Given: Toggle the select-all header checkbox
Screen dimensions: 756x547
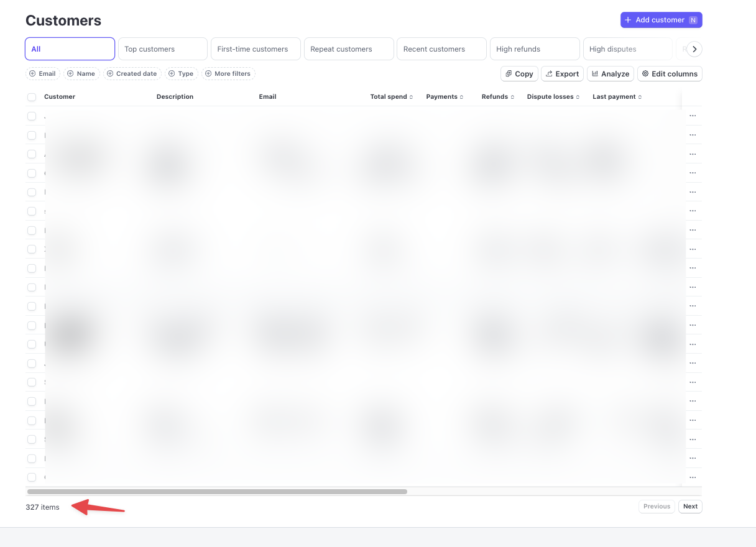Looking at the screenshot, I should pos(32,97).
